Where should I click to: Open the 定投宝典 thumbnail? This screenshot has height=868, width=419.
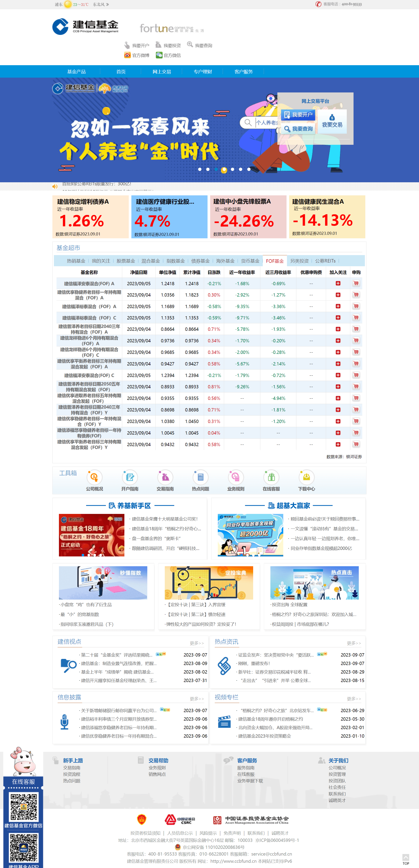209,583
